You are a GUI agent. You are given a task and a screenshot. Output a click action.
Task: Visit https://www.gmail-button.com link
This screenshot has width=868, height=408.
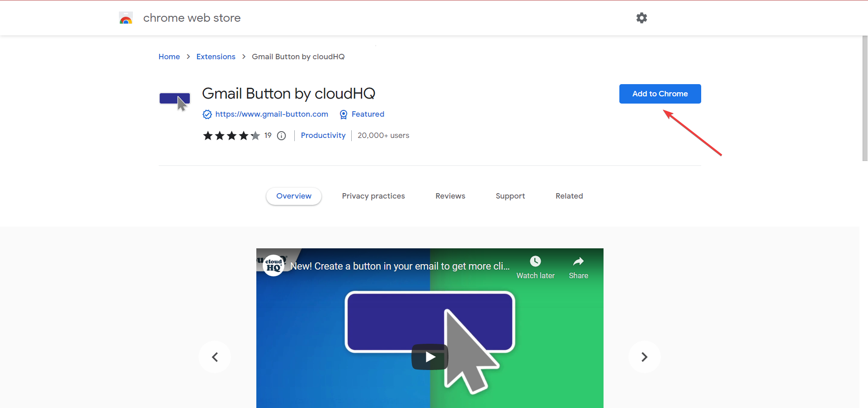click(272, 114)
